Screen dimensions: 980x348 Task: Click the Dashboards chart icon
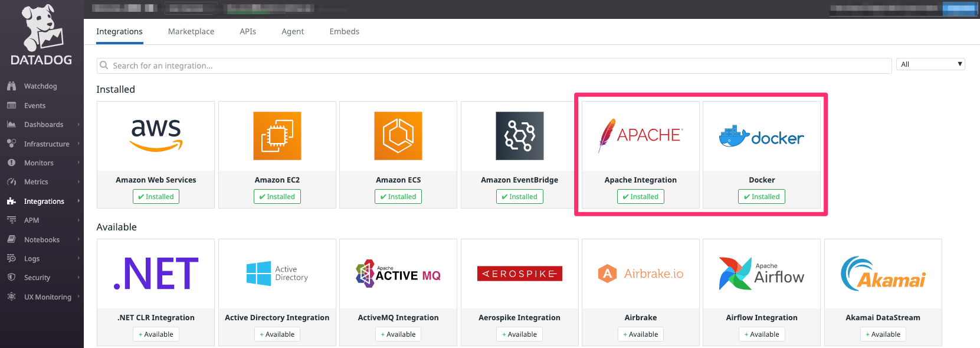click(x=11, y=125)
